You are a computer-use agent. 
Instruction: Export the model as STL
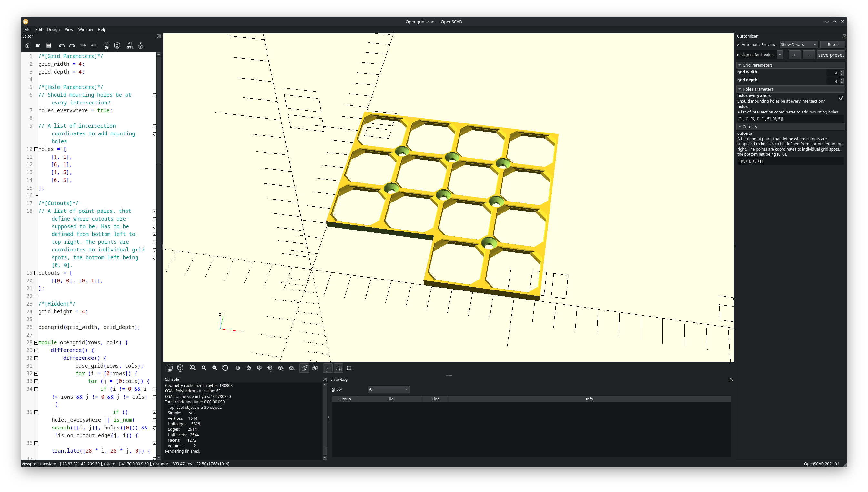(x=130, y=45)
